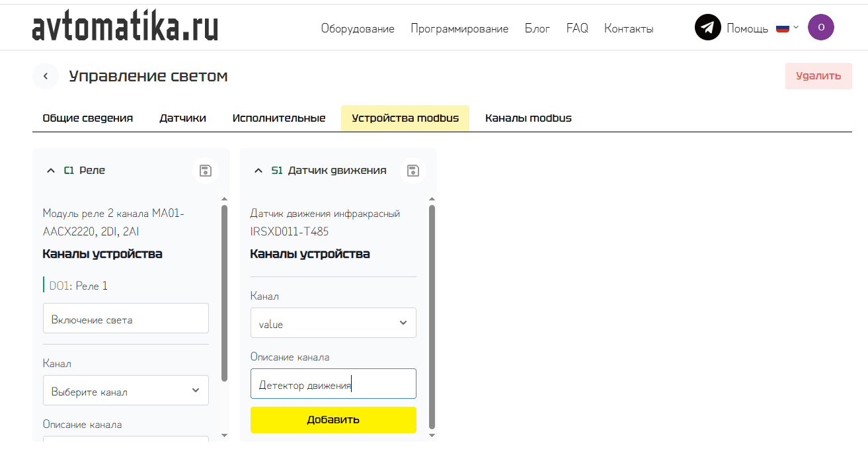Image resolution: width=868 pixels, height=455 pixels.
Task: Save the C1 Реле device card
Action: pos(206,171)
